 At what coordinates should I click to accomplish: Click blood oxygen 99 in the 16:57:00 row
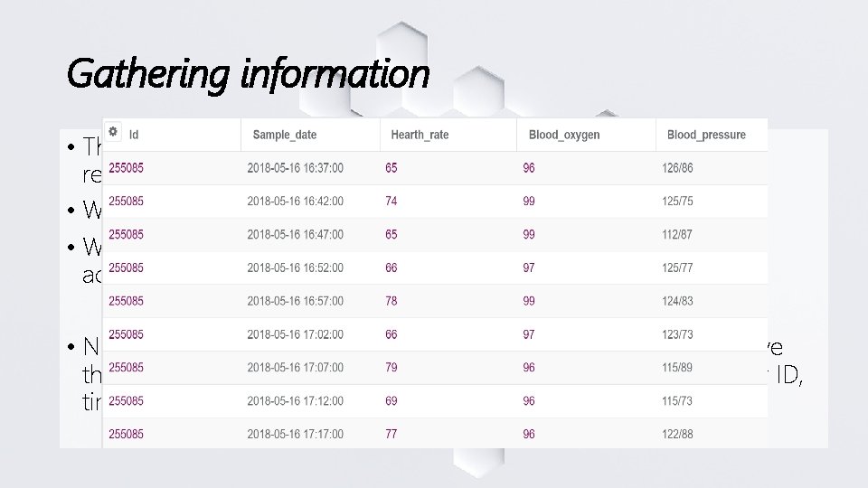click(529, 301)
